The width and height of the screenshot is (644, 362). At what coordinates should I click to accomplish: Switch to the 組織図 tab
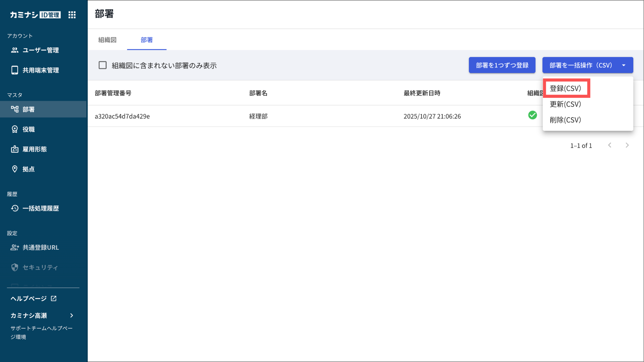click(x=107, y=40)
